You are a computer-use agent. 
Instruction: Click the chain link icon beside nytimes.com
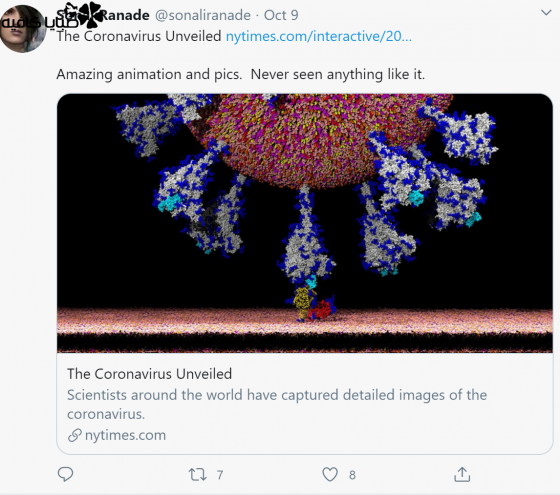(x=75, y=435)
